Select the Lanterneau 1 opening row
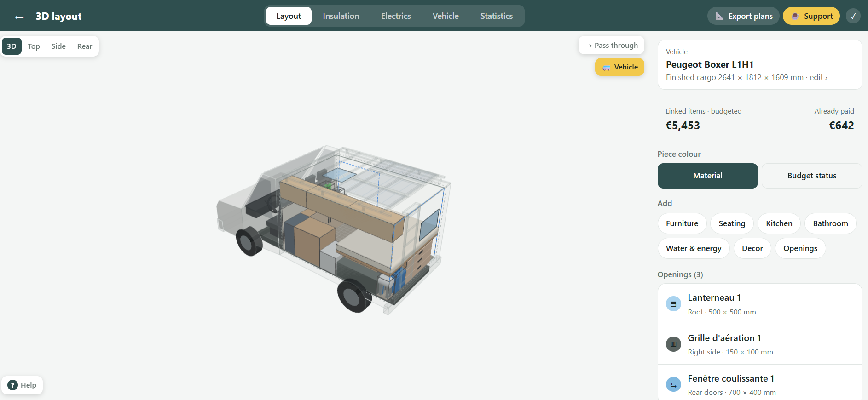 click(x=760, y=304)
